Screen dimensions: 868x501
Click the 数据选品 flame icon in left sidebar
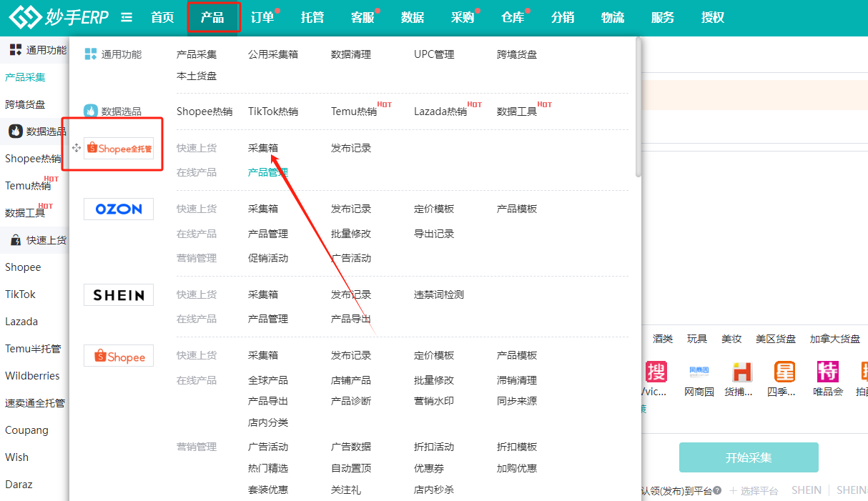point(15,132)
